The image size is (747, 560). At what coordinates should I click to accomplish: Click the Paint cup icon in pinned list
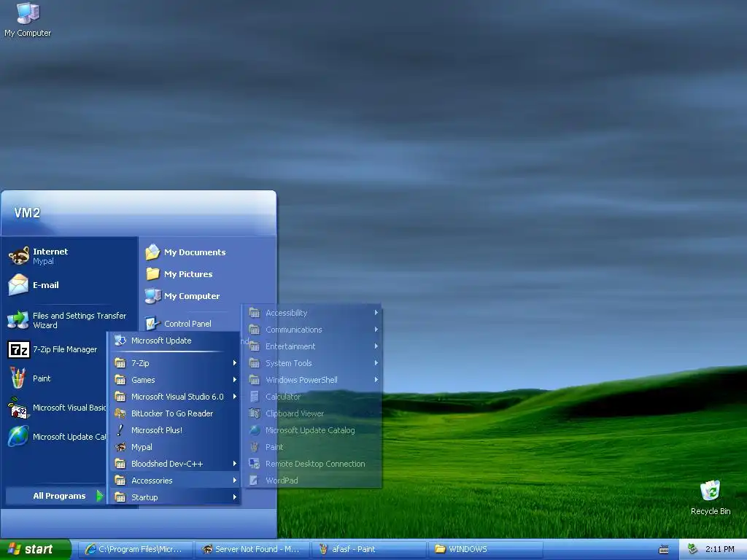point(18,378)
